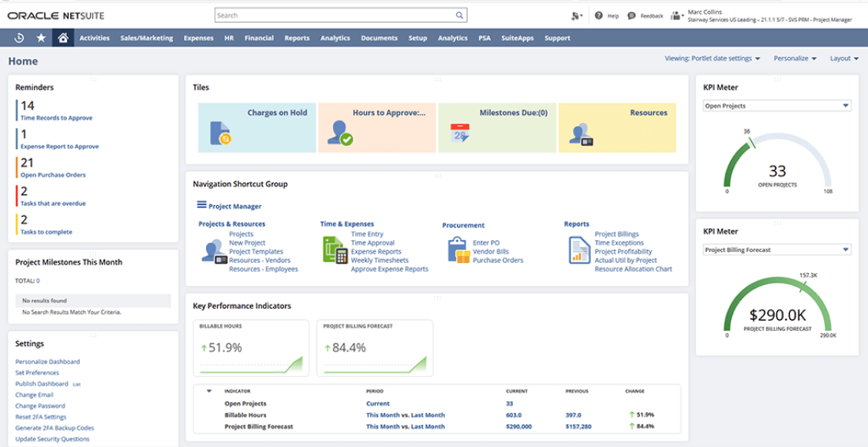Click the Feedback speech bubble icon
The width and height of the screenshot is (868, 447).
coord(631,16)
